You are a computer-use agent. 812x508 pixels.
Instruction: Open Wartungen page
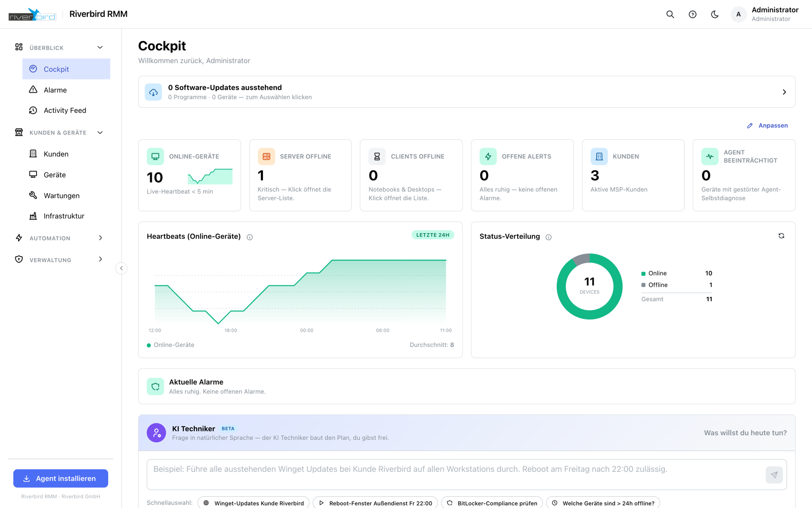(x=66, y=196)
